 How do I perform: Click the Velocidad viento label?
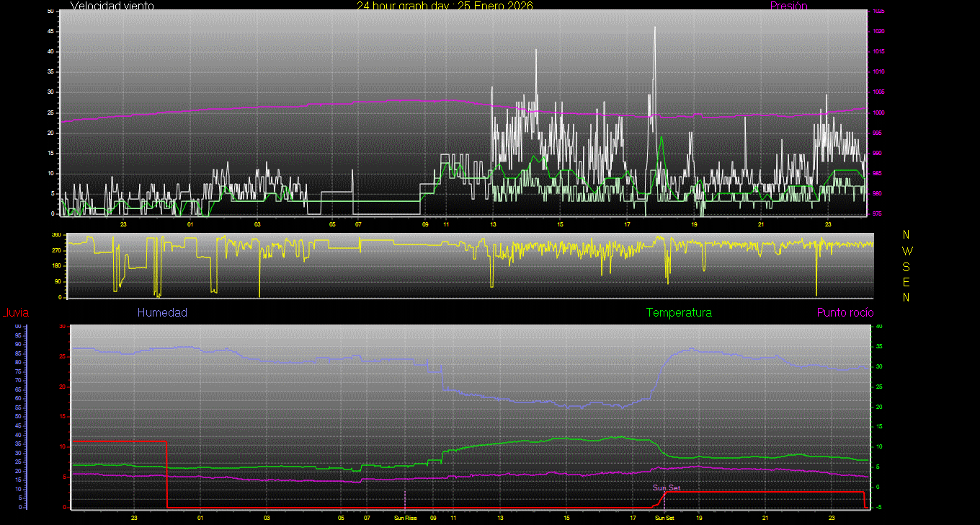click(112, 6)
